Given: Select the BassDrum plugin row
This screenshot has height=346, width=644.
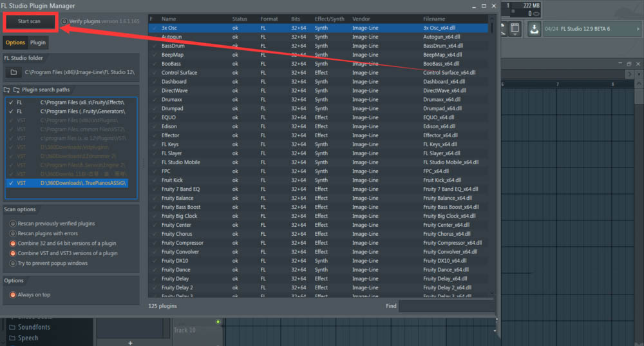Looking at the screenshot, I should [x=318, y=46].
